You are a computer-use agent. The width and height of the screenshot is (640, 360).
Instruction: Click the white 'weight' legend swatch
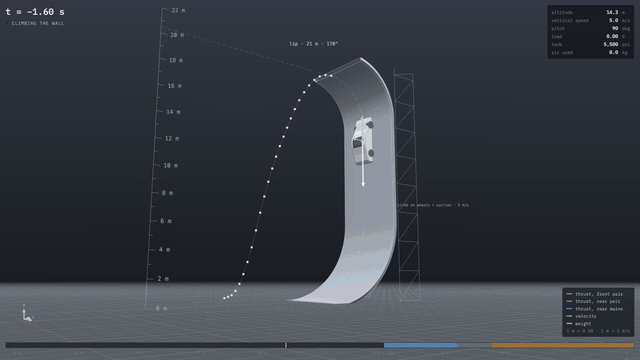pyautogui.click(x=569, y=324)
